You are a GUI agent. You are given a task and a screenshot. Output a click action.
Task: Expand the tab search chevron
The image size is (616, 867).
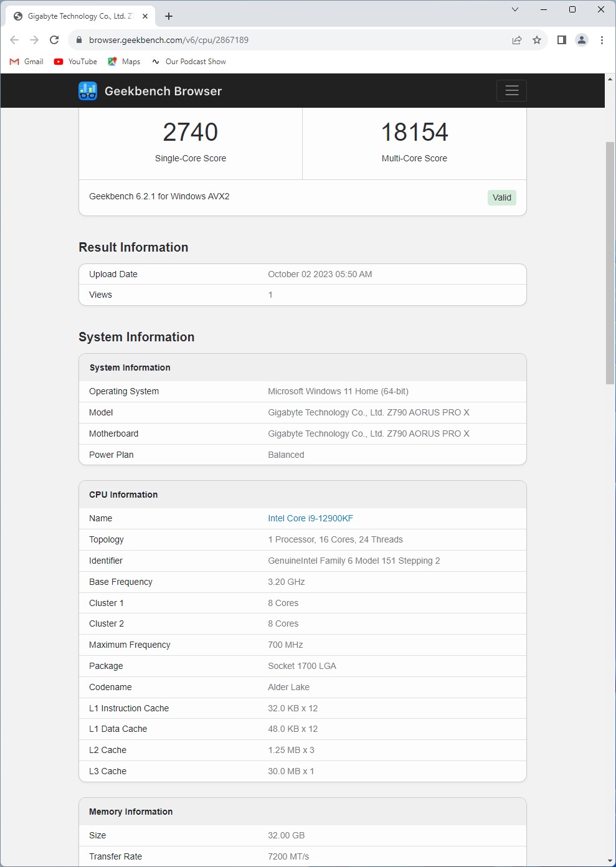point(515,9)
